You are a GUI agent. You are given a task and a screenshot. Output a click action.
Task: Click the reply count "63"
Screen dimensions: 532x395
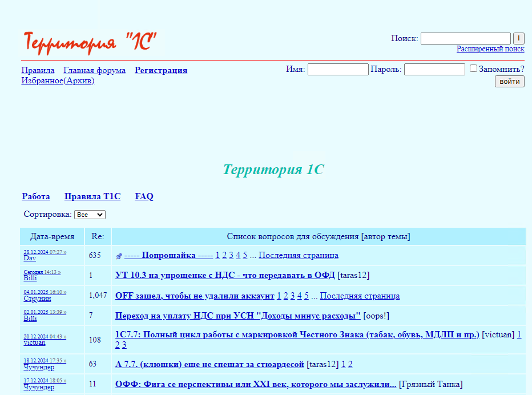coord(92,364)
